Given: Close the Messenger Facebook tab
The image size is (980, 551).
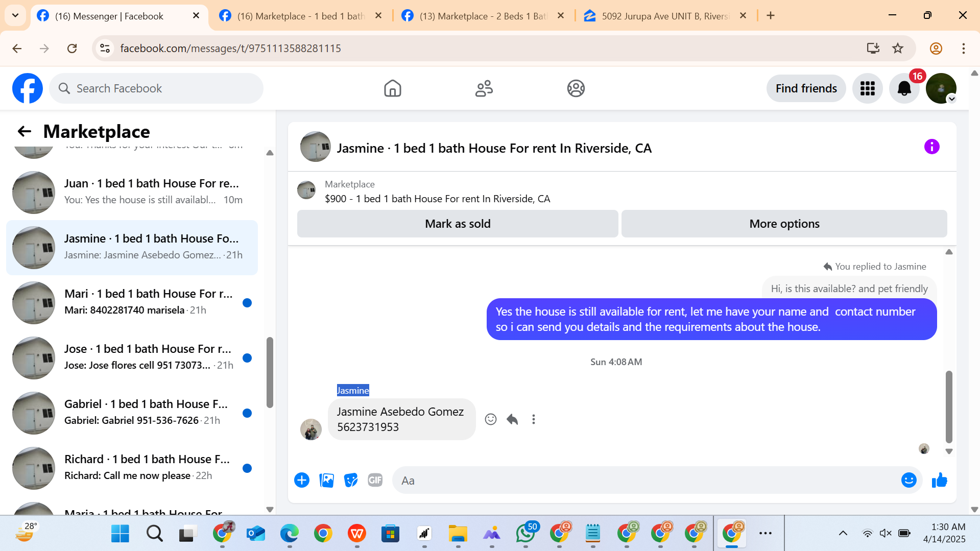Looking at the screenshot, I should 196,16.
